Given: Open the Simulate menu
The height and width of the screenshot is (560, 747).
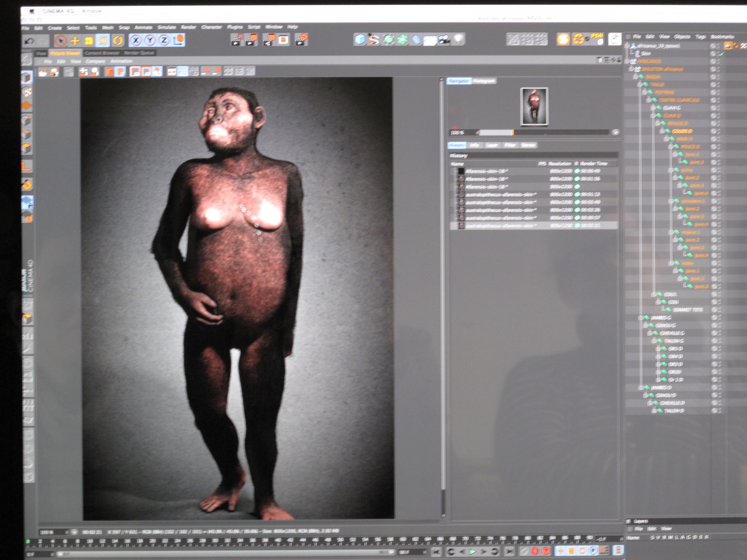Looking at the screenshot, I should click(x=167, y=27).
